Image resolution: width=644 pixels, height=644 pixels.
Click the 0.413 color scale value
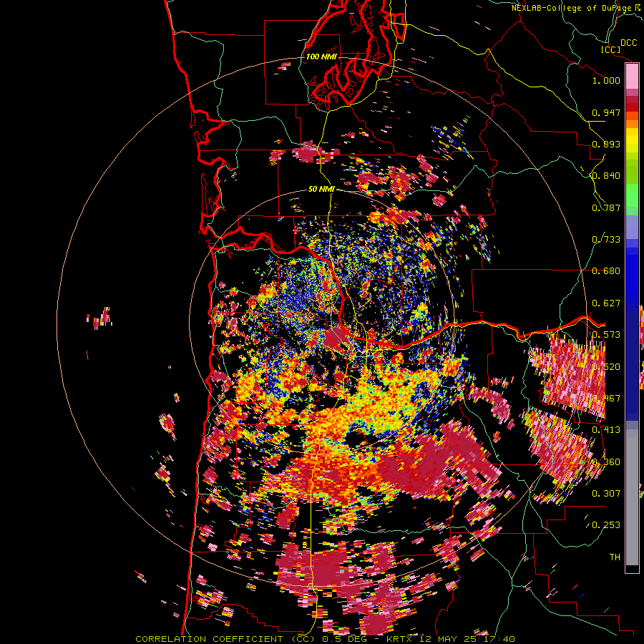click(x=606, y=430)
